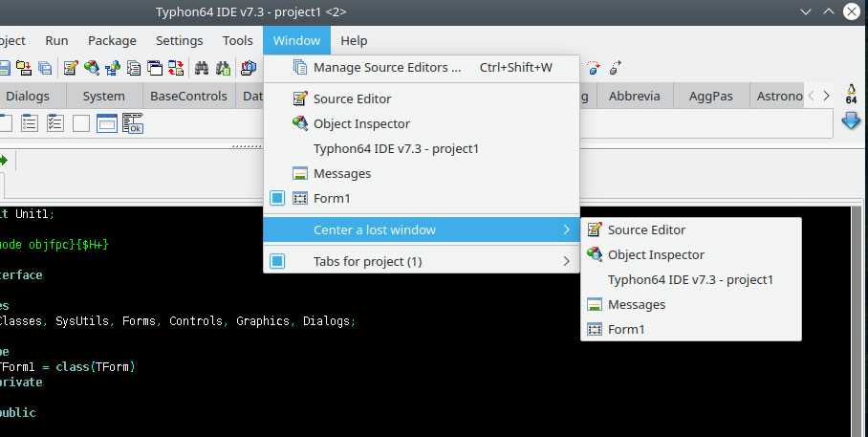Screen dimensions: 868x437
Task: Click Manage Source Editors menu entry
Action: click(x=422, y=68)
